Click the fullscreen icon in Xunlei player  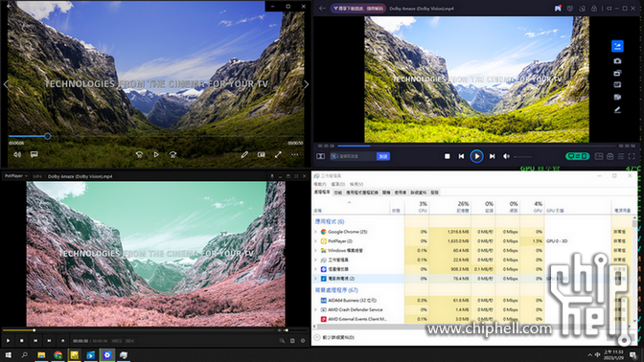coord(632,156)
